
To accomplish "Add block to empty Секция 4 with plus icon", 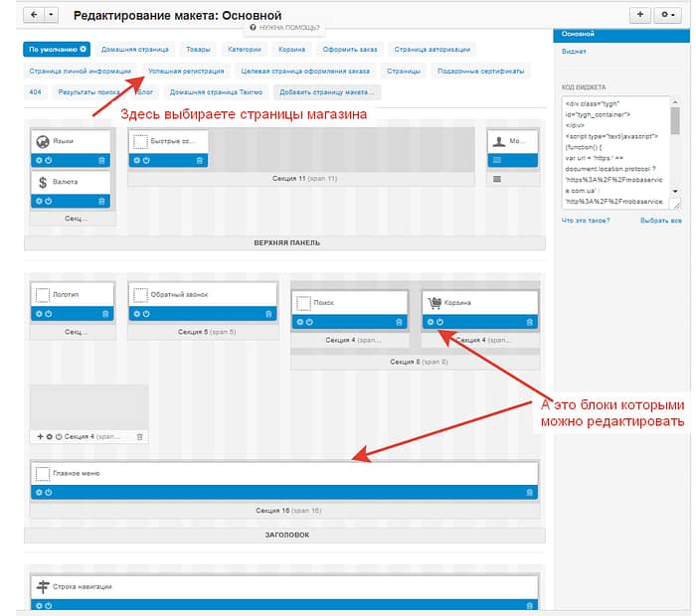I will tap(40, 436).
